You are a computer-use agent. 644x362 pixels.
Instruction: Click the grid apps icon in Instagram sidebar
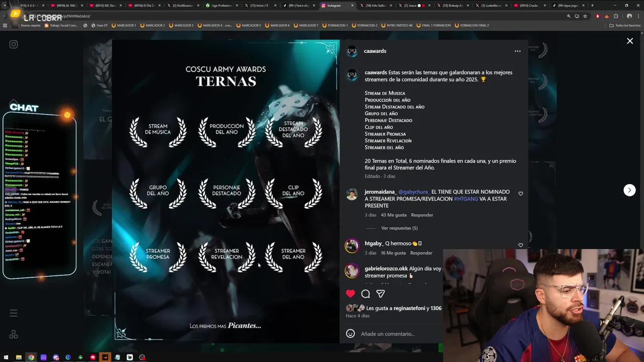(14, 334)
